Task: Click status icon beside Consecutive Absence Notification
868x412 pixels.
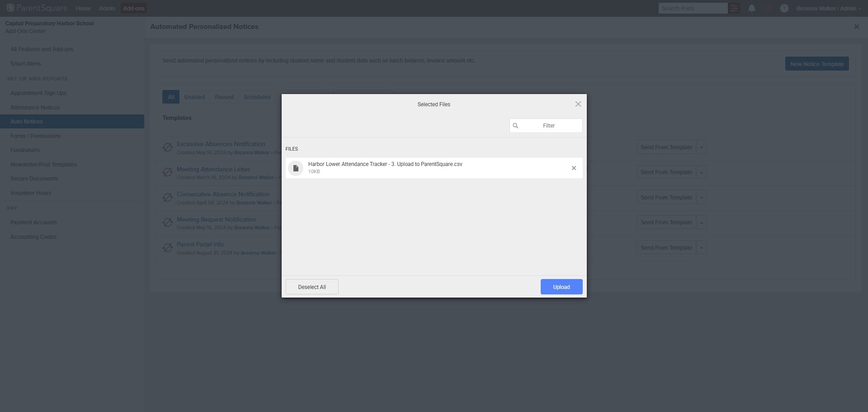Action: click(168, 198)
